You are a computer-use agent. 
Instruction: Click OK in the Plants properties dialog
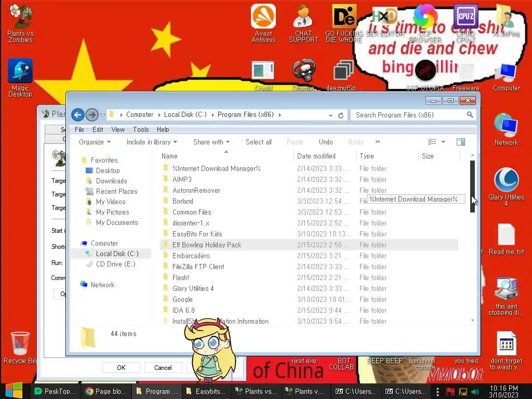121,368
